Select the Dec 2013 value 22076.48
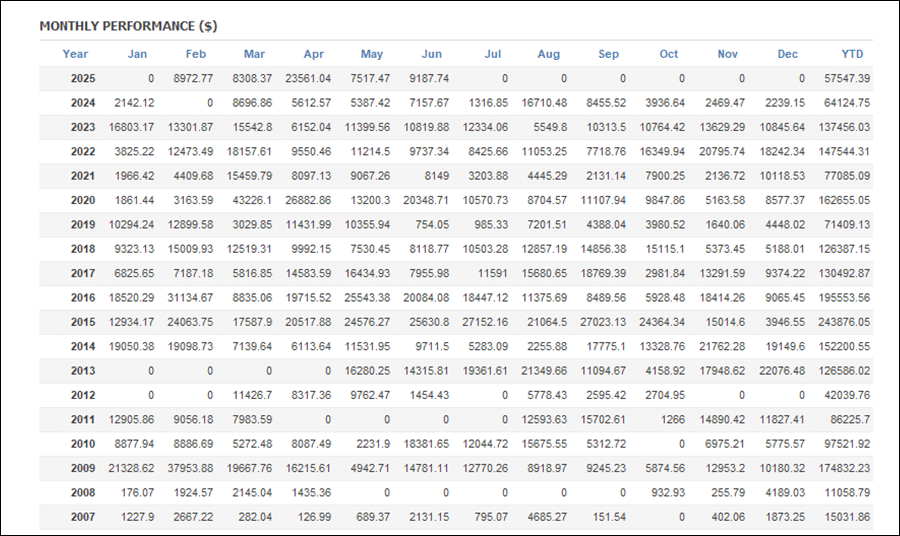This screenshot has height=536, width=900. (782, 371)
